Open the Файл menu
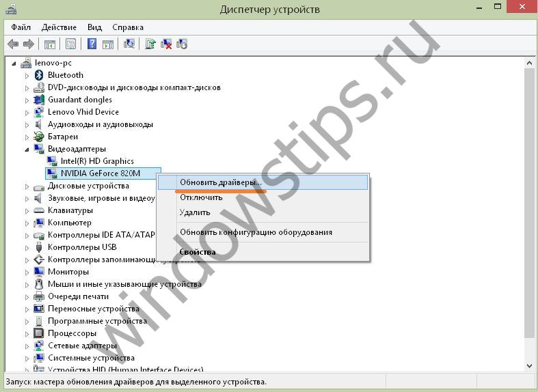The width and height of the screenshot is (538, 392). (21, 27)
